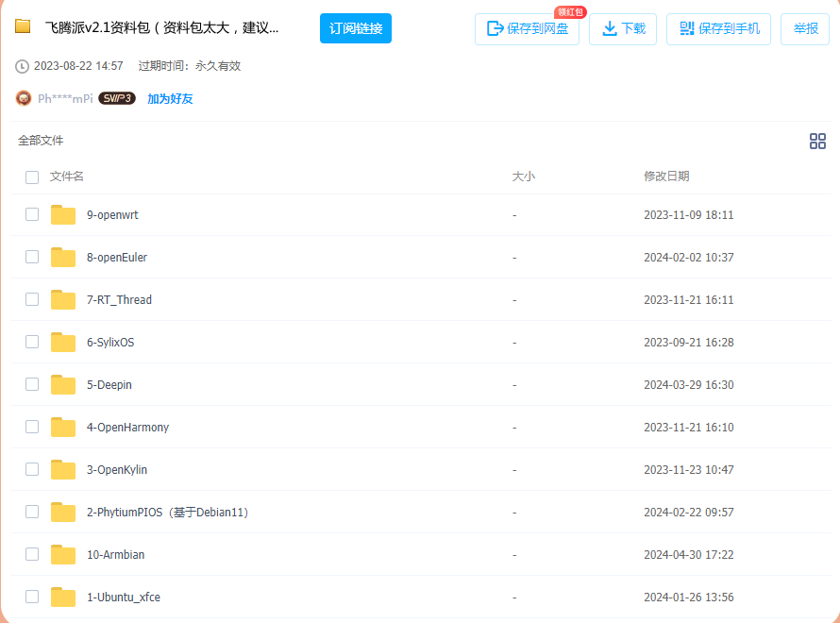The image size is (840, 623).
Task: Check the 4-OpenHarmony row checkbox
Action: click(32, 427)
